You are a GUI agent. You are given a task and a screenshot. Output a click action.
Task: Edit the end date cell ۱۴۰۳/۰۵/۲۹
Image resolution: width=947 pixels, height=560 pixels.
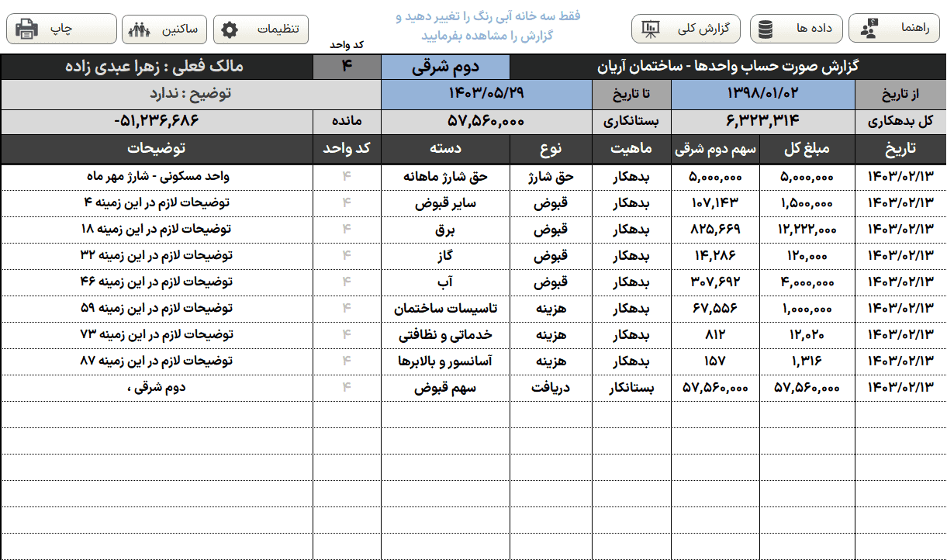point(486,94)
